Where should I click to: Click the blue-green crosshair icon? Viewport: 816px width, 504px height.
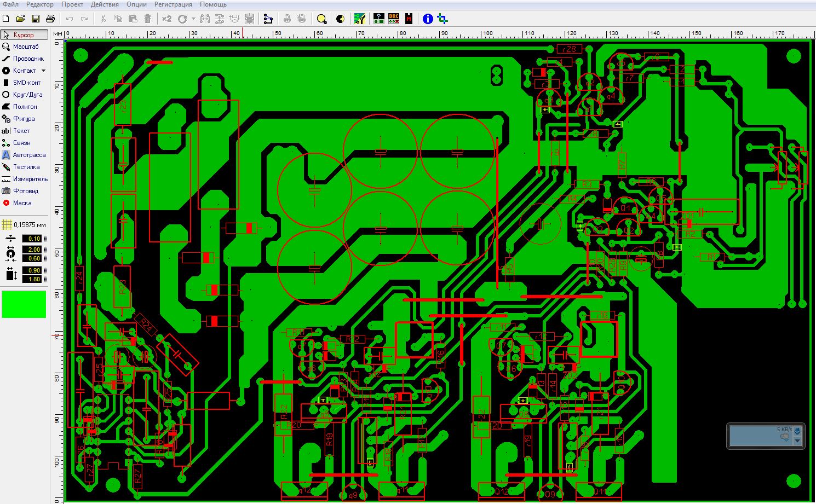(443, 19)
